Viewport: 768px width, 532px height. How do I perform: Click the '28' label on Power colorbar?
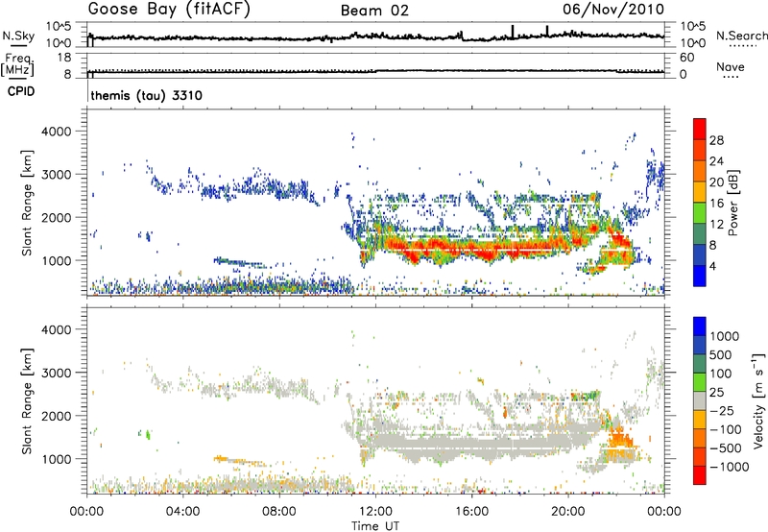(716, 140)
